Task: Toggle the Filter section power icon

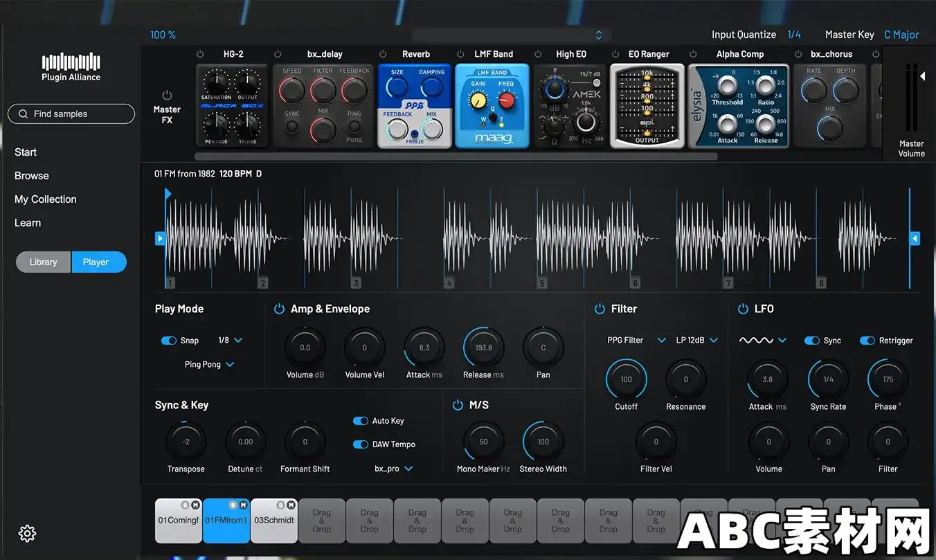Action: [600, 309]
